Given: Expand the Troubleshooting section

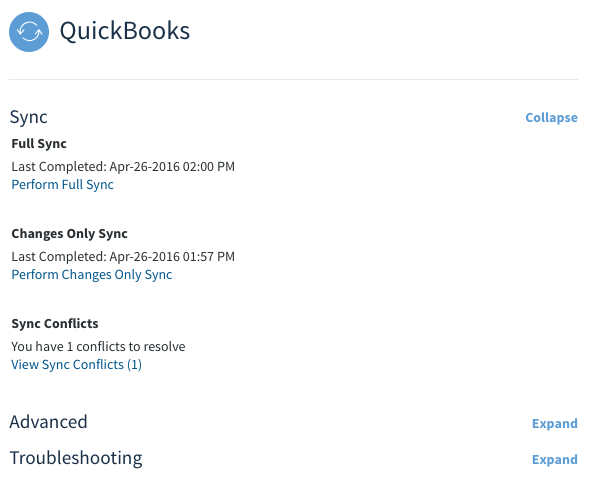Looking at the screenshot, I should click(555, 459).
